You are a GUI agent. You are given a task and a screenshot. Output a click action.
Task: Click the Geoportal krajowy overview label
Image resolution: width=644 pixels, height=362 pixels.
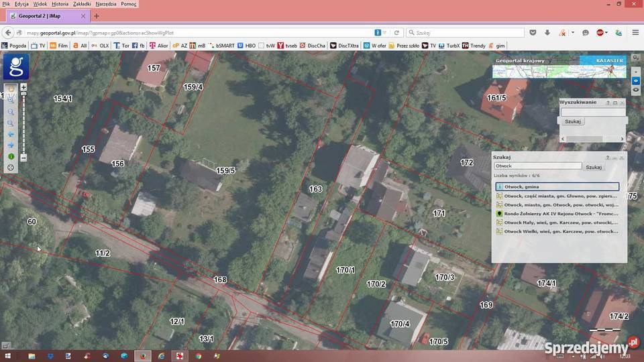click(x=520, y=60)
